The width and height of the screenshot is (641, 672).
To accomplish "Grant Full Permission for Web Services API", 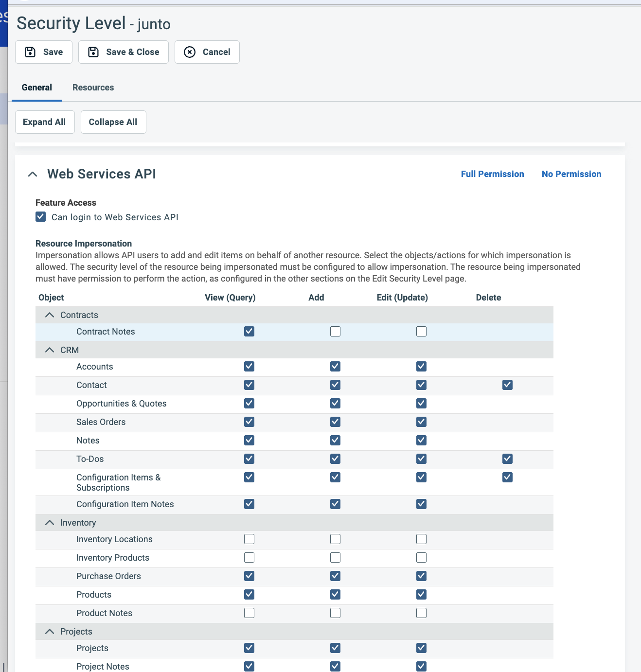I will (493, 174).
